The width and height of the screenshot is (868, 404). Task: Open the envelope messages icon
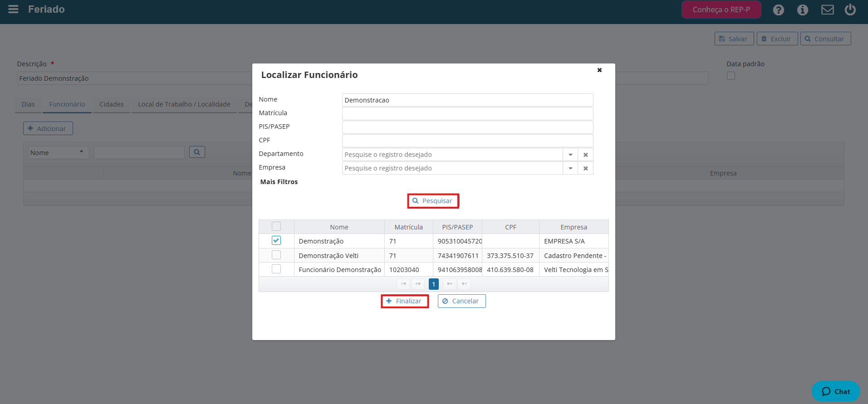click(827, 10)
